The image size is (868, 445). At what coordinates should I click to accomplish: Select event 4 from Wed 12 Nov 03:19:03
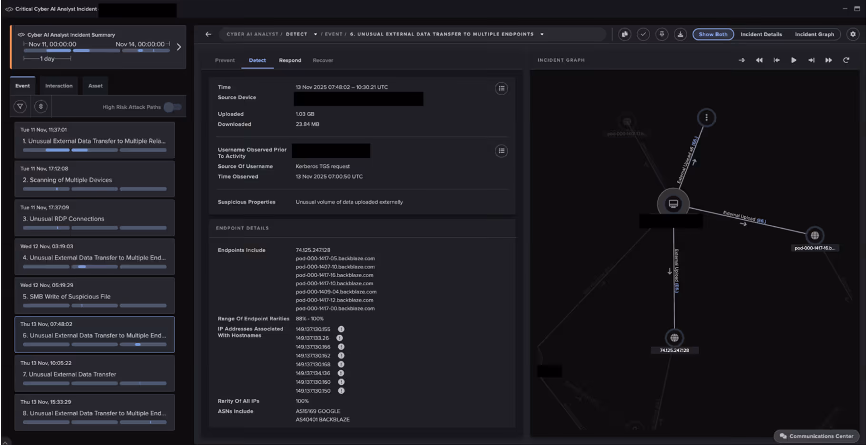pos(95,257)
